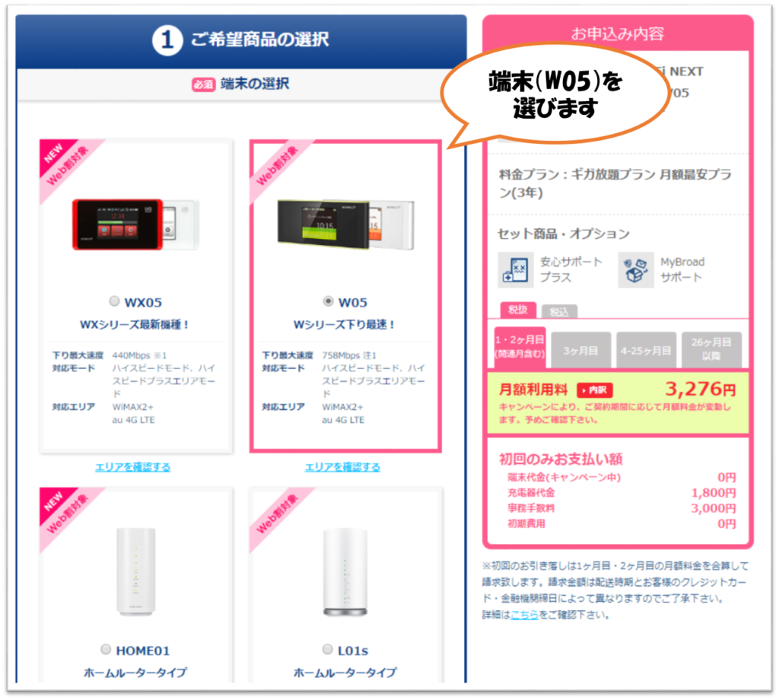Select the 1・2ヶ月目 period tab
This screenshot has width=779, height=700.
[x=520, y=347]
